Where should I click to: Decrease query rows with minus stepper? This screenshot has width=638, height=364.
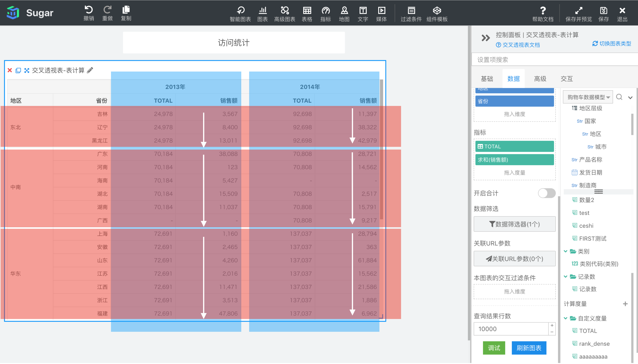point(552,332)
